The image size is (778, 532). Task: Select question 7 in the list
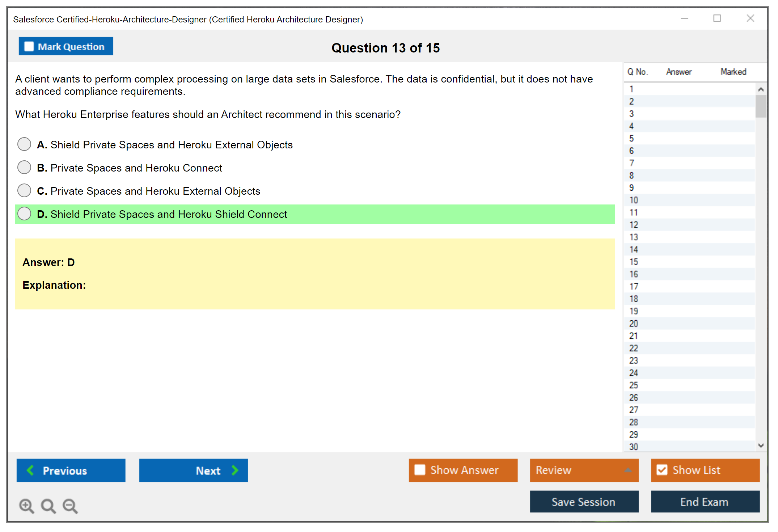pos(631,163)
